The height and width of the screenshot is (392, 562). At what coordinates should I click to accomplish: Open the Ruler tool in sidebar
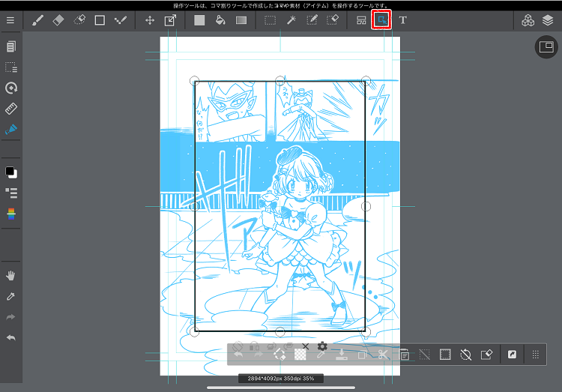point(11,109)
